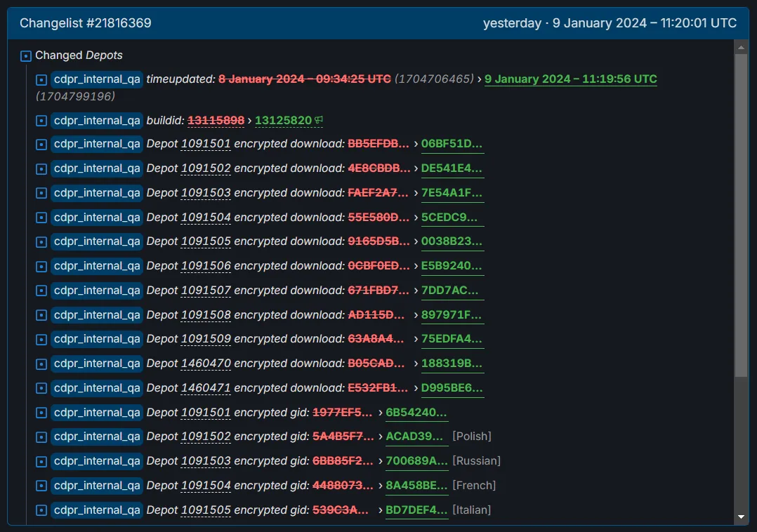757x532 pixels.
Task: Click cdpr_internal_qa branch tag on timeupdated row
Action: [97, 79]
